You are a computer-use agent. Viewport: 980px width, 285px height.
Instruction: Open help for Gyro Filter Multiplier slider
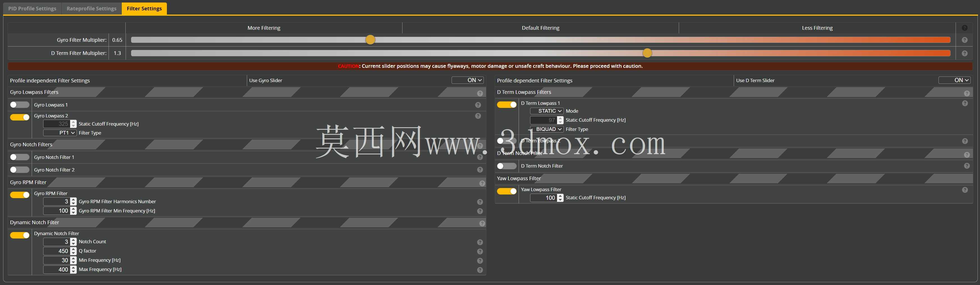point(964,40)
